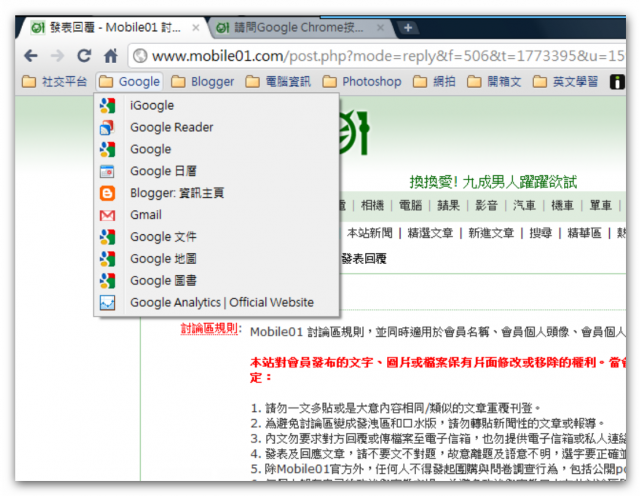
Task: Open the 本站新聞 link
Action: tap(370, 233)
